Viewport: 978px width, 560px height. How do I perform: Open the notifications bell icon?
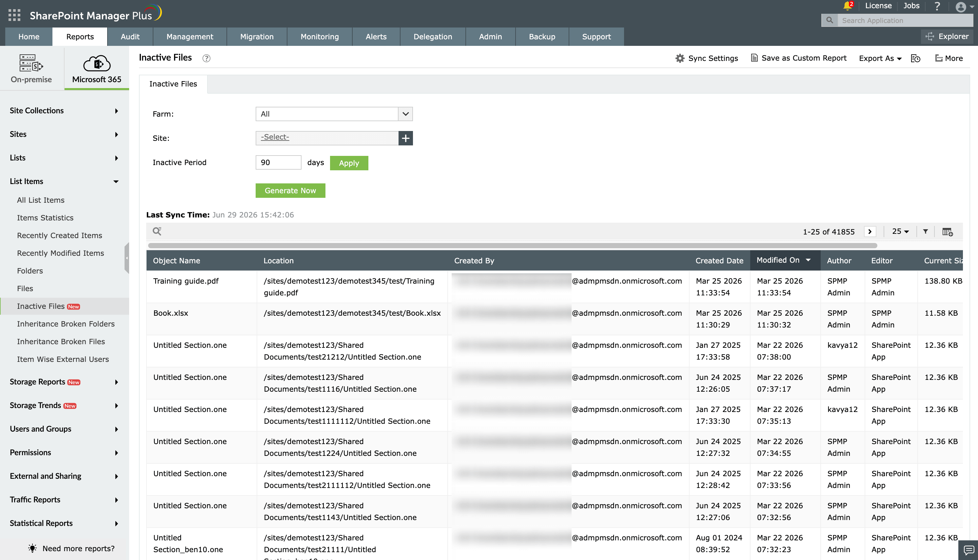[847, 6]
